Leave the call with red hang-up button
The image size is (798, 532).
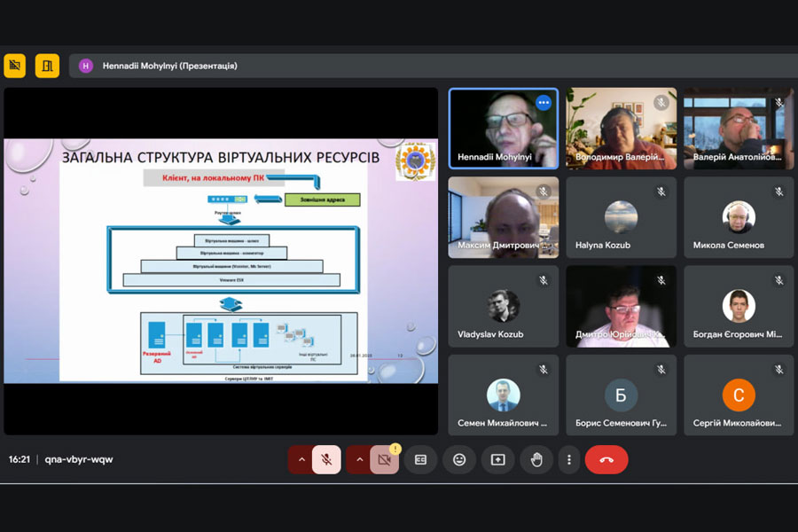pyautogui.click(x=606, y=459)
